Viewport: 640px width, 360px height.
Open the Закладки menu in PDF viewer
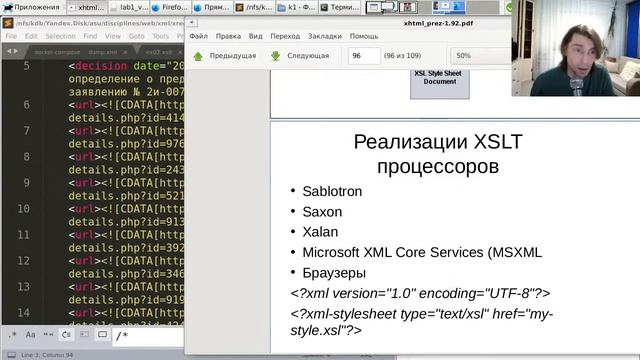(x=324, y=36)
